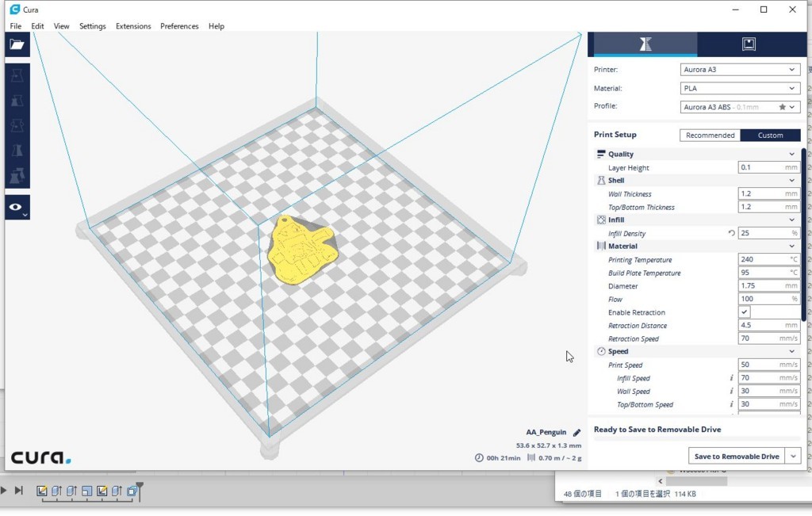
Task: Open the Help menu
Action: (x=216, y=26)
